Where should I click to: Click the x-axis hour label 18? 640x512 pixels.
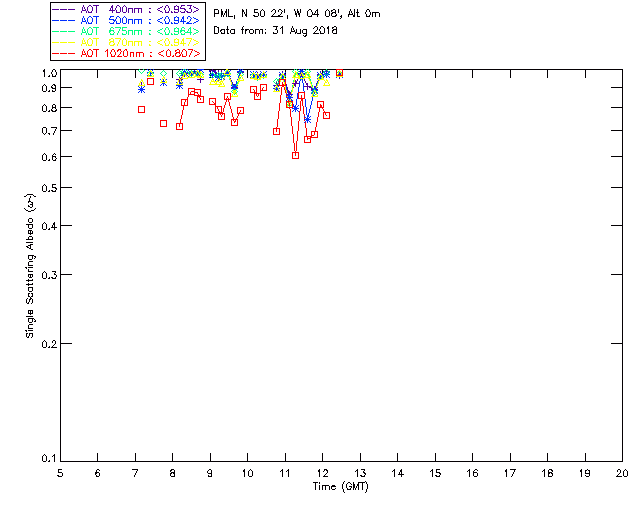point(547,473)
